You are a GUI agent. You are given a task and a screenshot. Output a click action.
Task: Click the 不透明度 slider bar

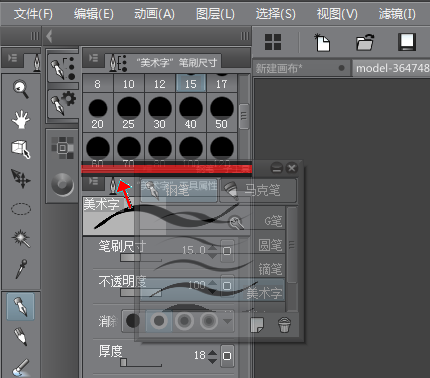(x=141, y=293)
